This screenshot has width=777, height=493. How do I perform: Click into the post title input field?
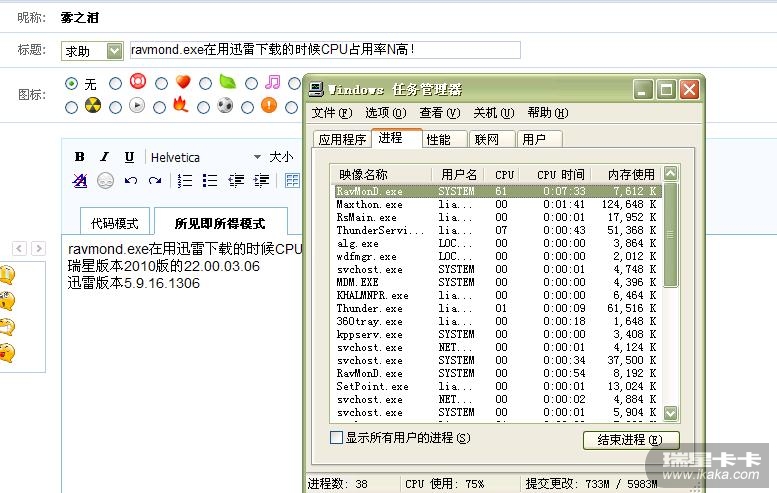[x=325, y=50]
